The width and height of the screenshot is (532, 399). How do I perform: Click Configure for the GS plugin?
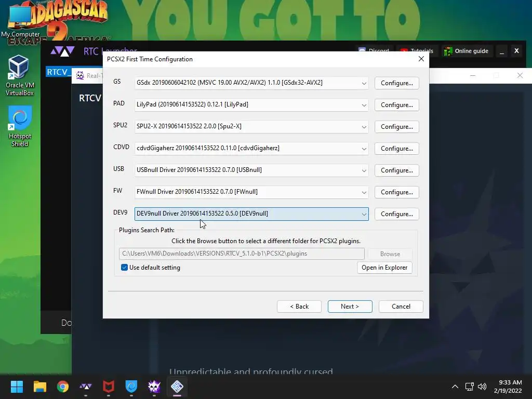click(396, 83)
